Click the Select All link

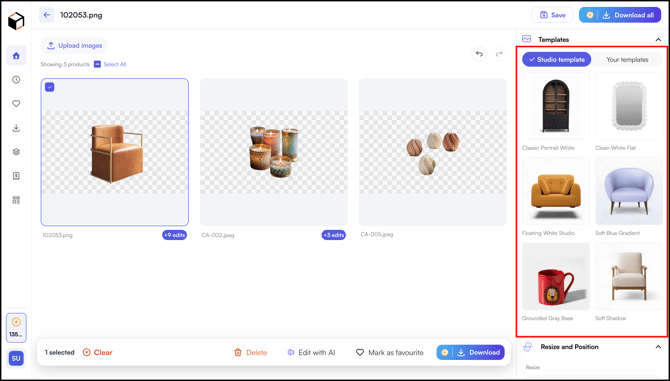115,64
